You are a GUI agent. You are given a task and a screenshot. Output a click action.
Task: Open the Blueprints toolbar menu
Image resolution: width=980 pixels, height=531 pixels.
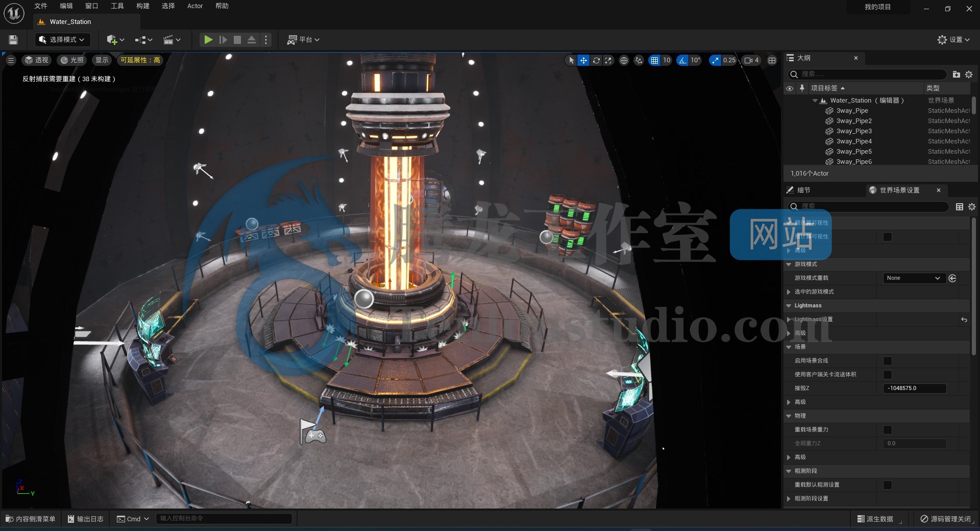coord(143,40)
